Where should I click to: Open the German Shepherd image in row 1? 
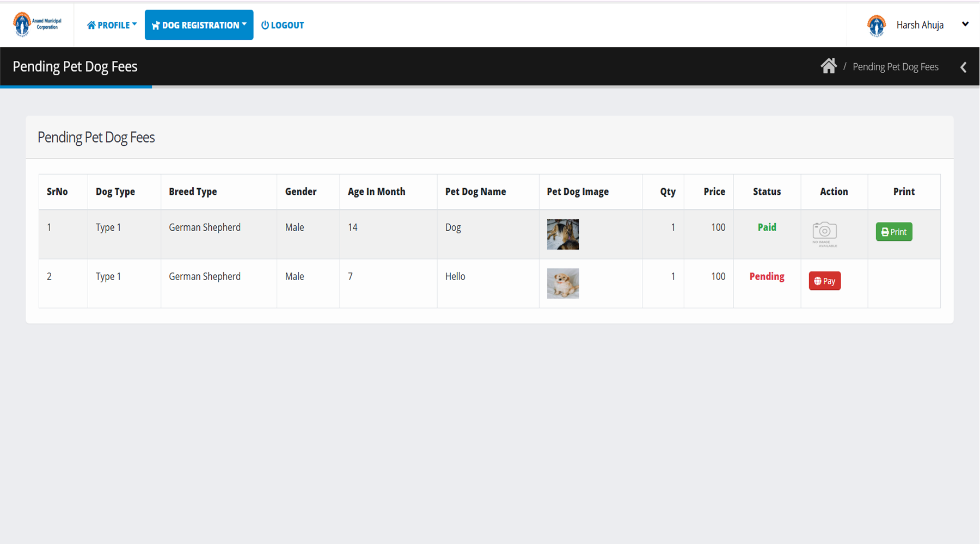point(563,234)
